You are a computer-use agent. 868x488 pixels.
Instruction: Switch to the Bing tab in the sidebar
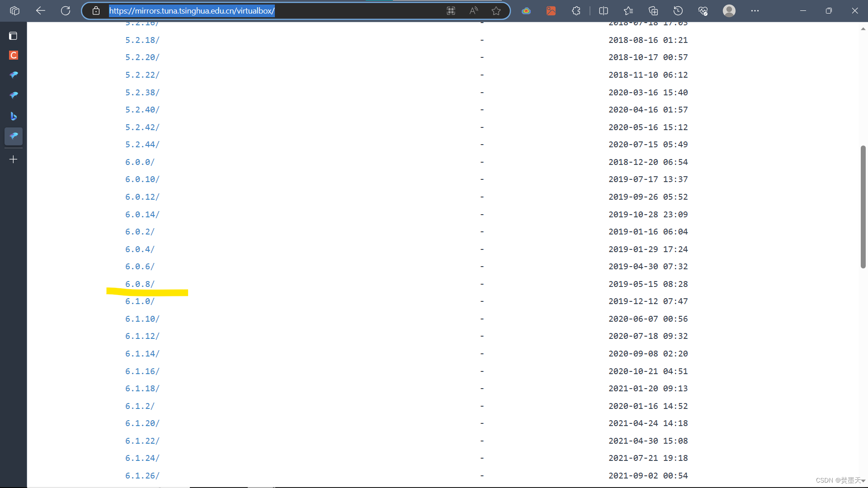click(14, 116)
